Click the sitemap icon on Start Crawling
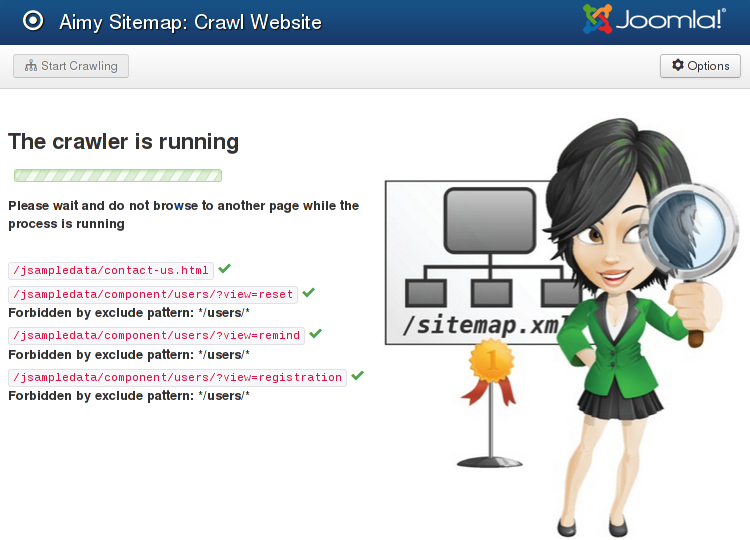 tap(30, 66)
